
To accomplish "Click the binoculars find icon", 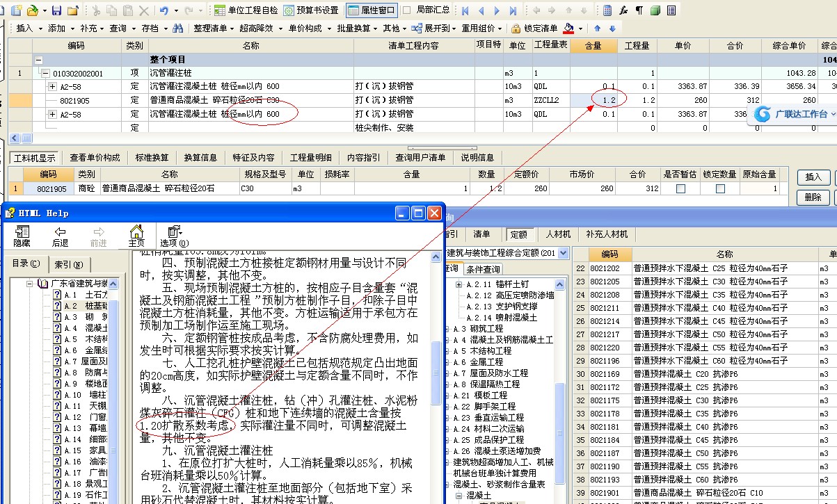I will [178, 29].
